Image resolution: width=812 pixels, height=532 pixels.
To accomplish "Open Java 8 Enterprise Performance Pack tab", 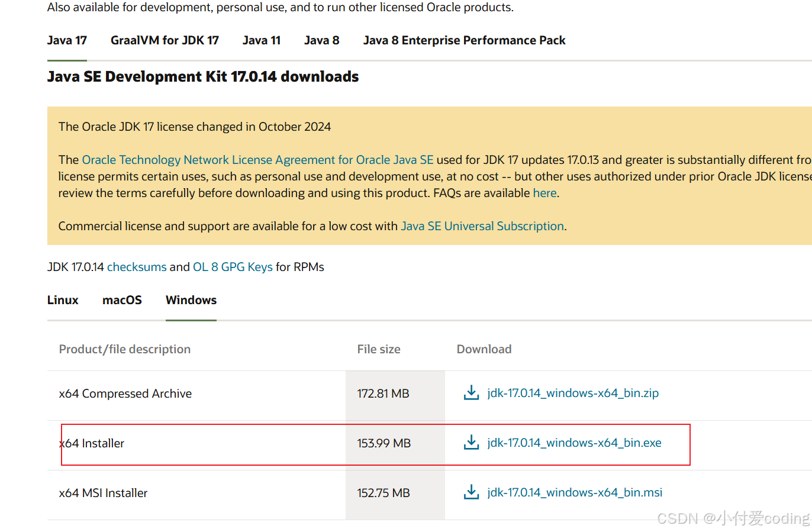I will tap(465, 40).
